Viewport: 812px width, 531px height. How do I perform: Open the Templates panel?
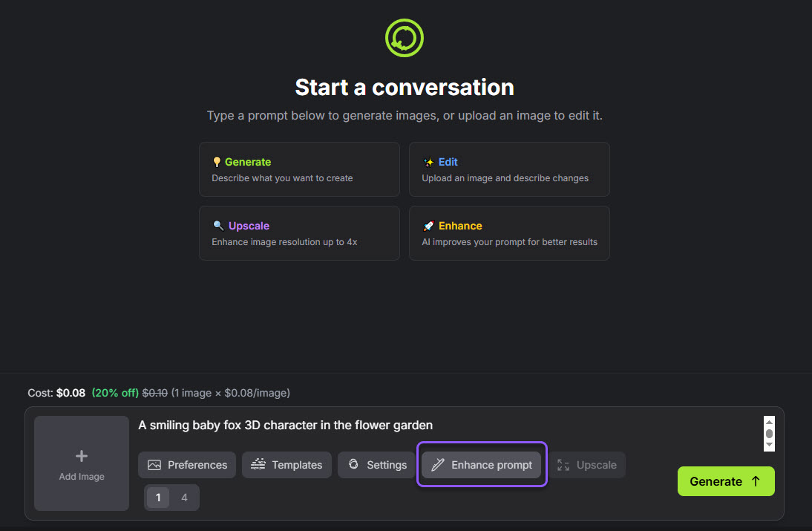[x=287, y=465]
